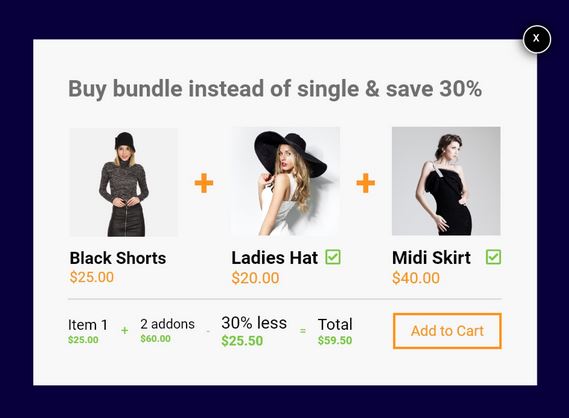Click the $40.00 Midi Skirt price
Image resolution: width=569 pixels, height=418 pixels.
416,278
